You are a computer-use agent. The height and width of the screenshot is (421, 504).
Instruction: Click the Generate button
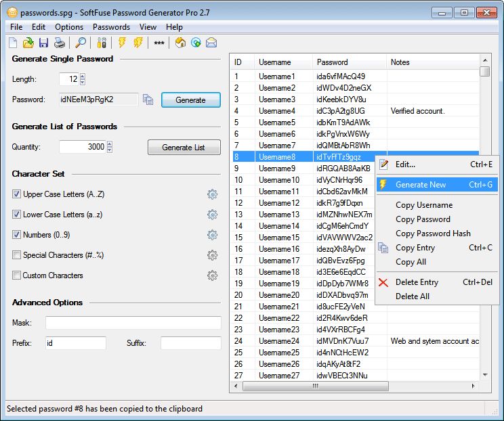pyautogui.click(x=191, y=100)
